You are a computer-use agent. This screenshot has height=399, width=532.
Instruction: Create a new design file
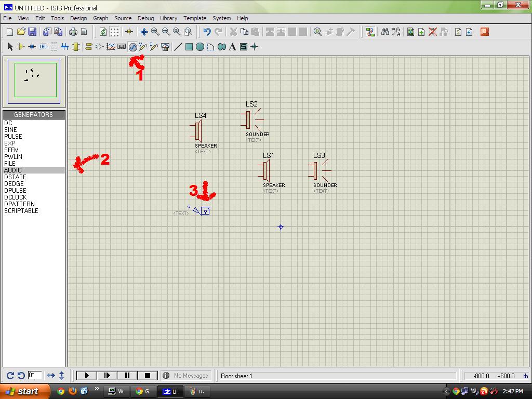click(10, 32)
